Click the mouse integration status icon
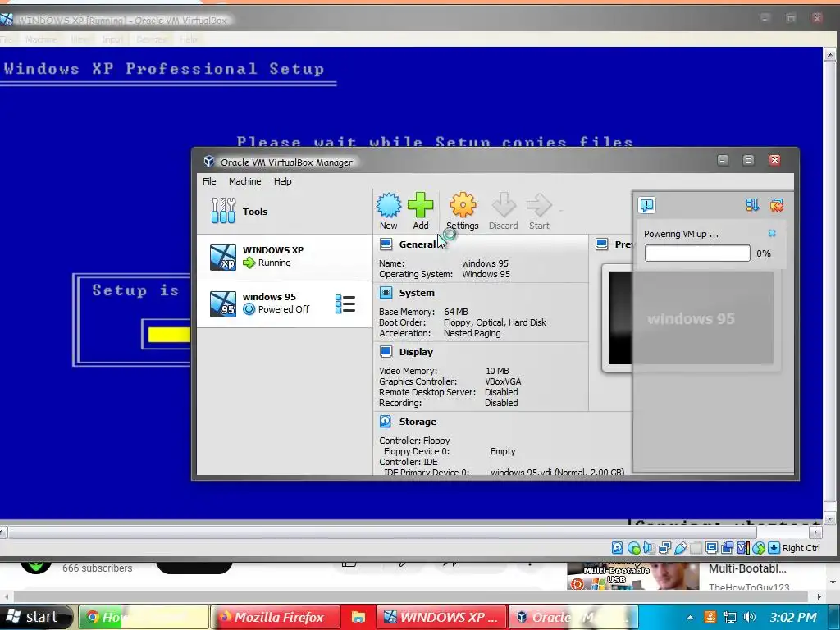The image size is (840, 630). coord(758,547)
